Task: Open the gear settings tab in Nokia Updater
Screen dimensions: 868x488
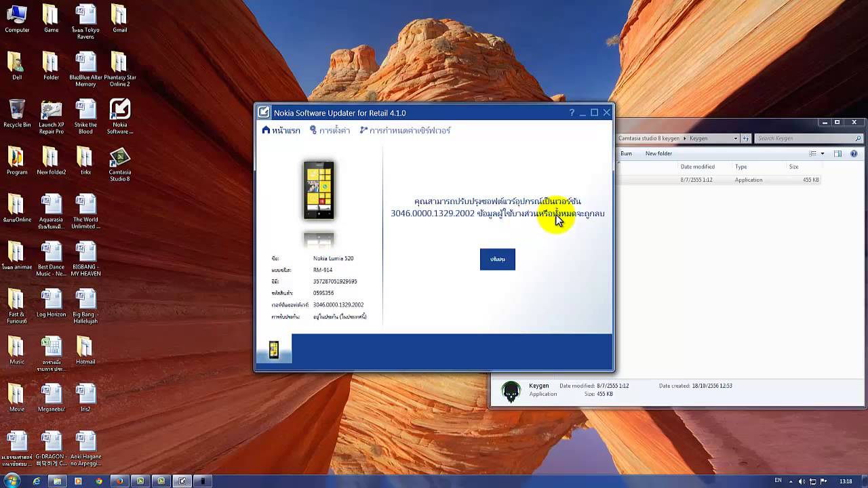Action: [330, 130]
